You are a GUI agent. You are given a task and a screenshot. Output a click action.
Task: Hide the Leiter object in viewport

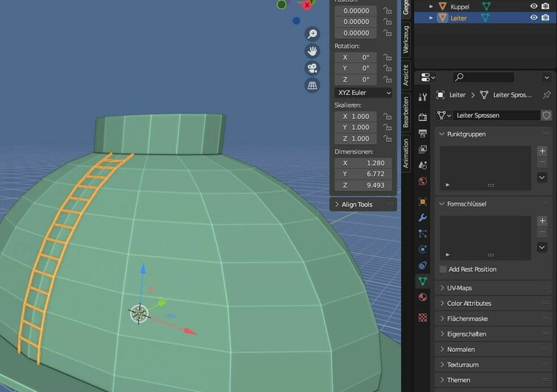point(533,18)
